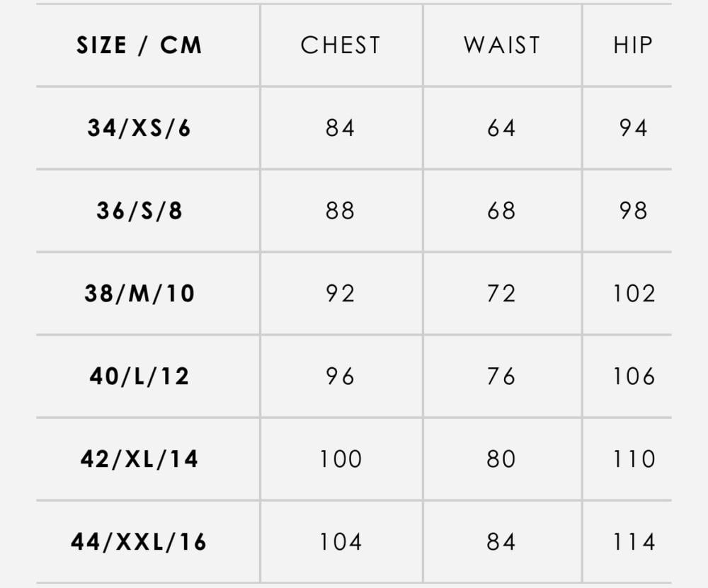Select waist value 80 for size XL
Image resolution: width=708 pixels, height=588 pixels.
[x=501, y=459]
